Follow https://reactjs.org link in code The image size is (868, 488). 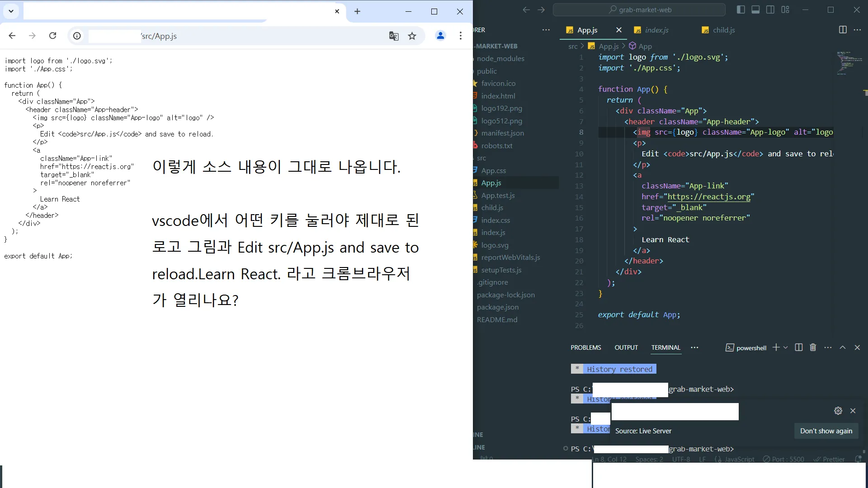[709, 197]
